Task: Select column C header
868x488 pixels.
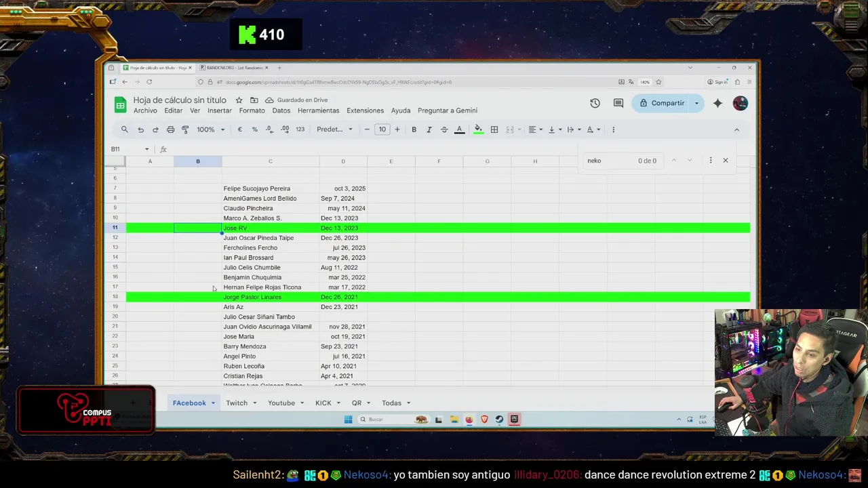Action: click(x=271, y=161)
